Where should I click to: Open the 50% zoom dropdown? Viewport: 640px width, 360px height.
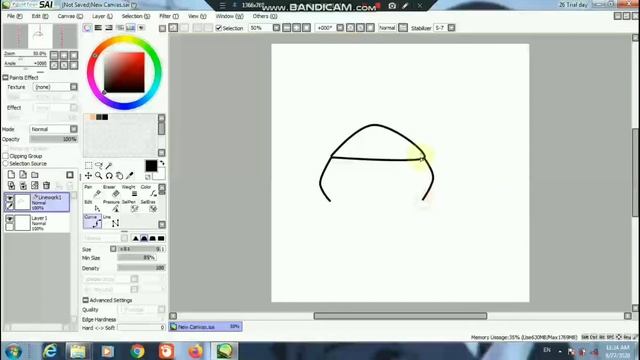tap(276, 28)
